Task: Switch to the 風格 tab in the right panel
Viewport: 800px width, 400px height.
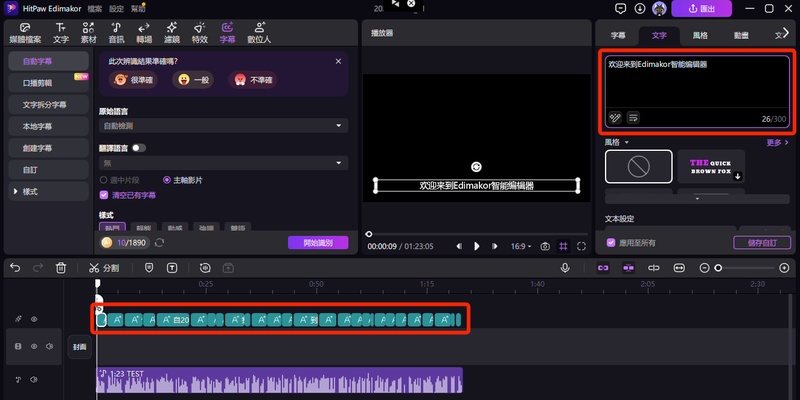Action: coord(700,36)
